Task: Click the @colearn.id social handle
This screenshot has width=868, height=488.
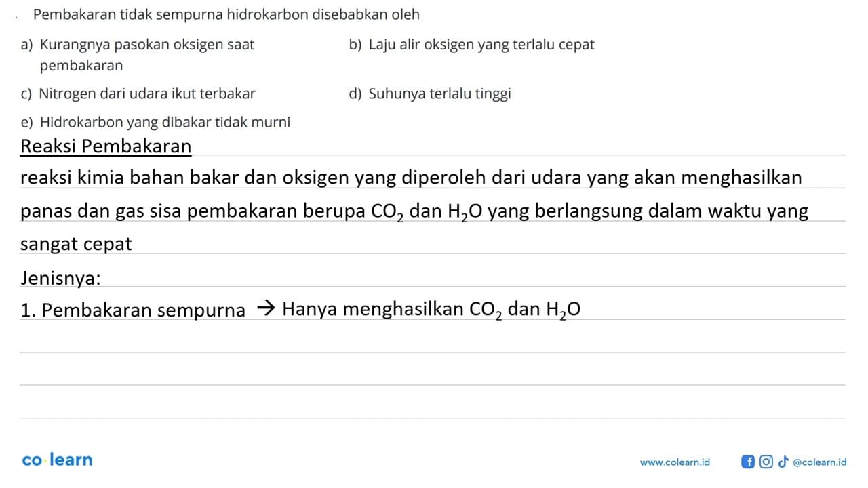Action: [x=820, y=462]
